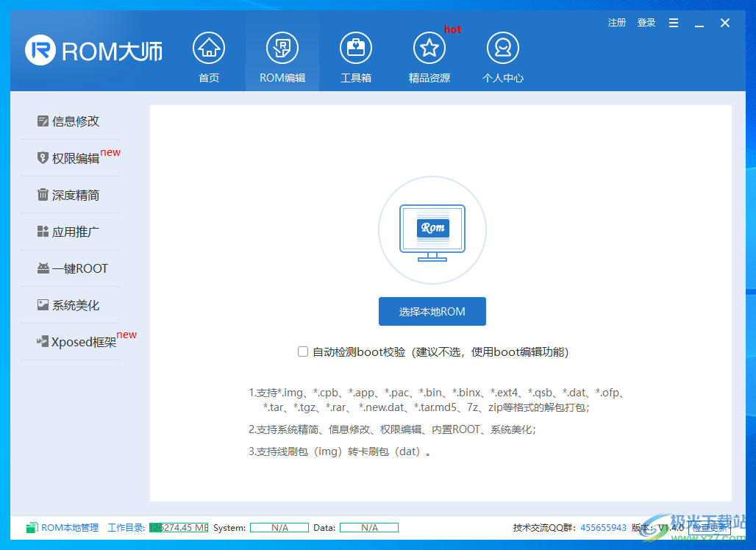756x550 pixels.
Task: Open the 个人中心 profile icon
Action: point(503,49)
